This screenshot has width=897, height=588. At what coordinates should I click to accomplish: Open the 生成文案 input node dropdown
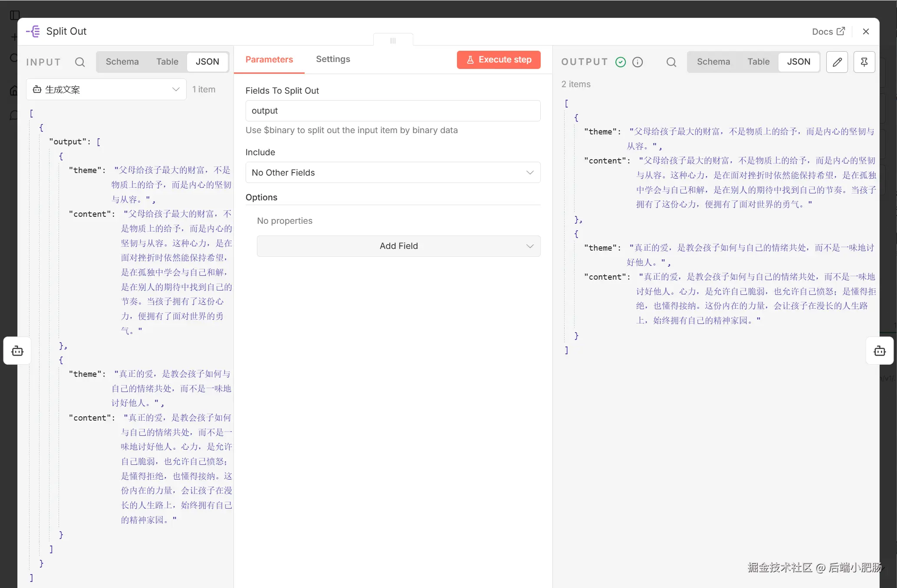tap(106, 89)
